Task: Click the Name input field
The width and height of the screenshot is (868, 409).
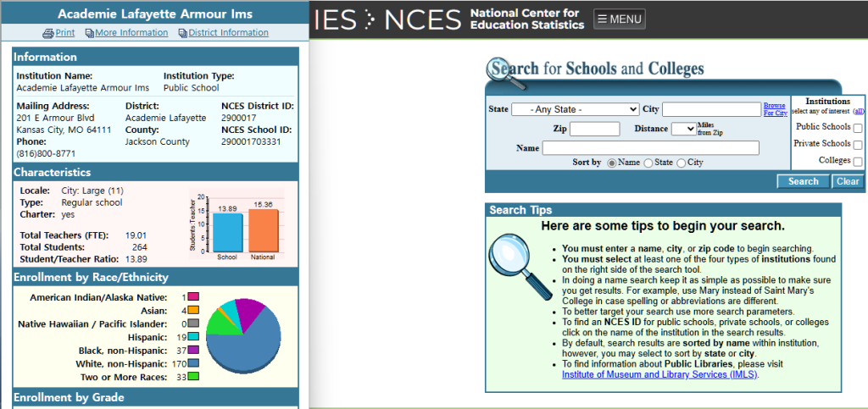Action: [x=650, y=148]
